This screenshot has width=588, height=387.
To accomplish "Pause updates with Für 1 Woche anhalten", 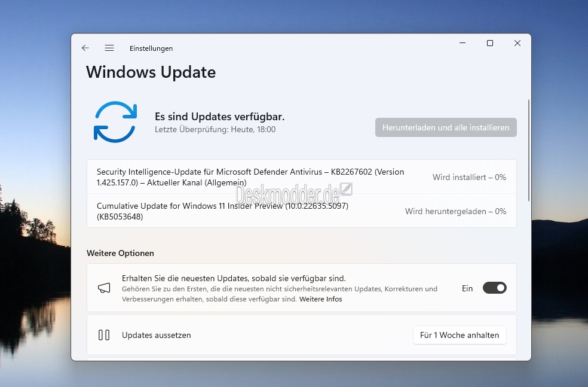I will click(x=460, y=335).
